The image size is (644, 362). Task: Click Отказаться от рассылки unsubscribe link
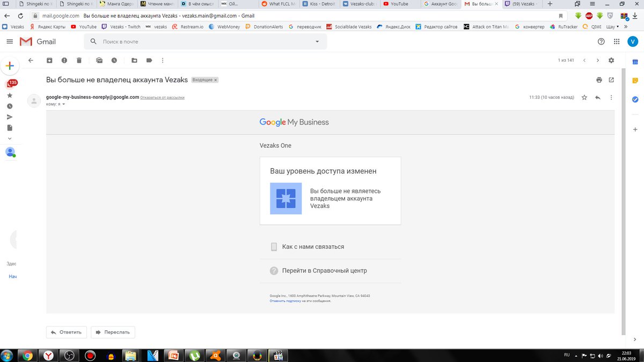(x=163, y=98)
